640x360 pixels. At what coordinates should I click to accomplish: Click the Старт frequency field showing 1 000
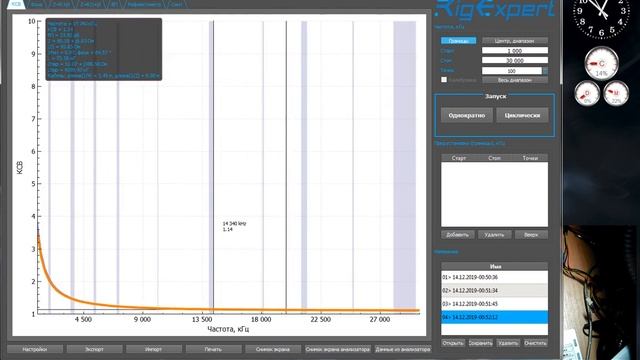point(515,51)
